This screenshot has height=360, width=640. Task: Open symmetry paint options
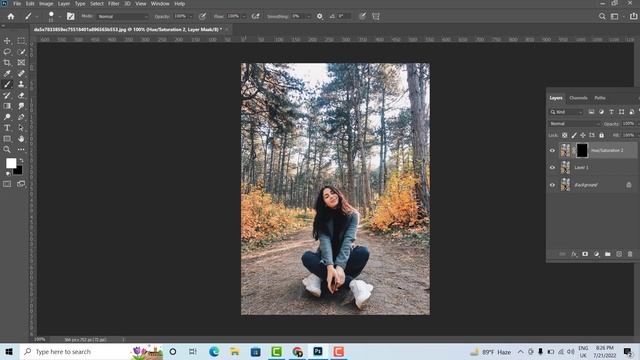(x=376, y=16)
